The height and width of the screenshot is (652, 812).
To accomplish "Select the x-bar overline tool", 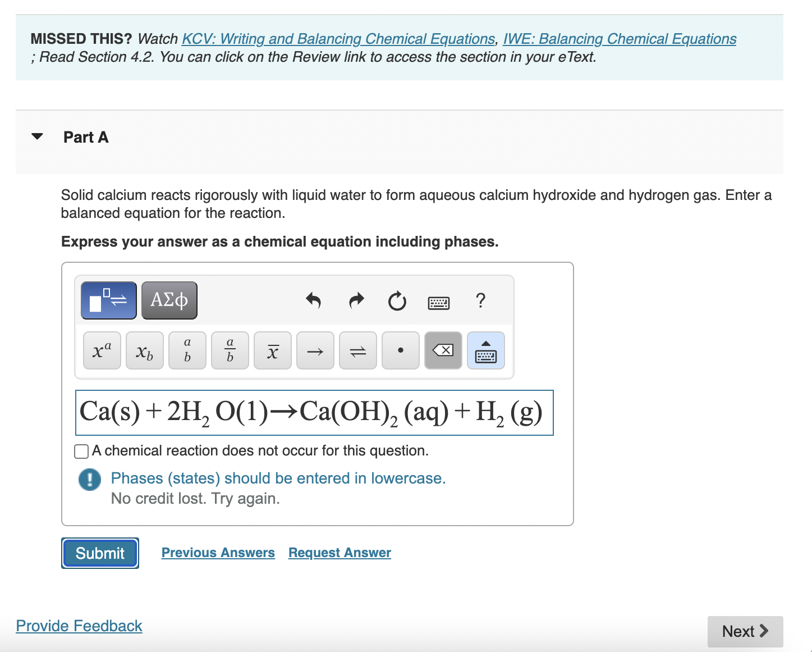I will [272, 350].
